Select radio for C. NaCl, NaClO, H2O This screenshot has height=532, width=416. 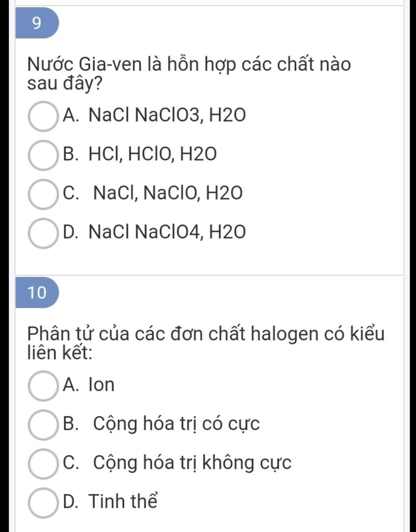43,194
